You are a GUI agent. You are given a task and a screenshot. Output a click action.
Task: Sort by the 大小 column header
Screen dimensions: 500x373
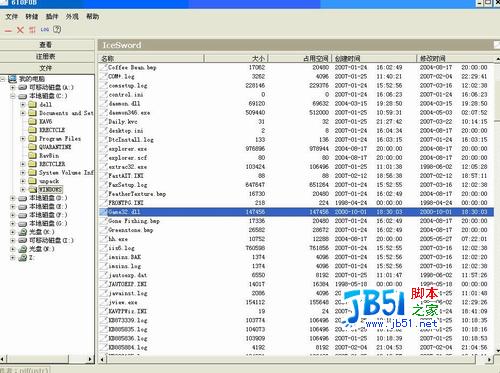click(236, 58)
